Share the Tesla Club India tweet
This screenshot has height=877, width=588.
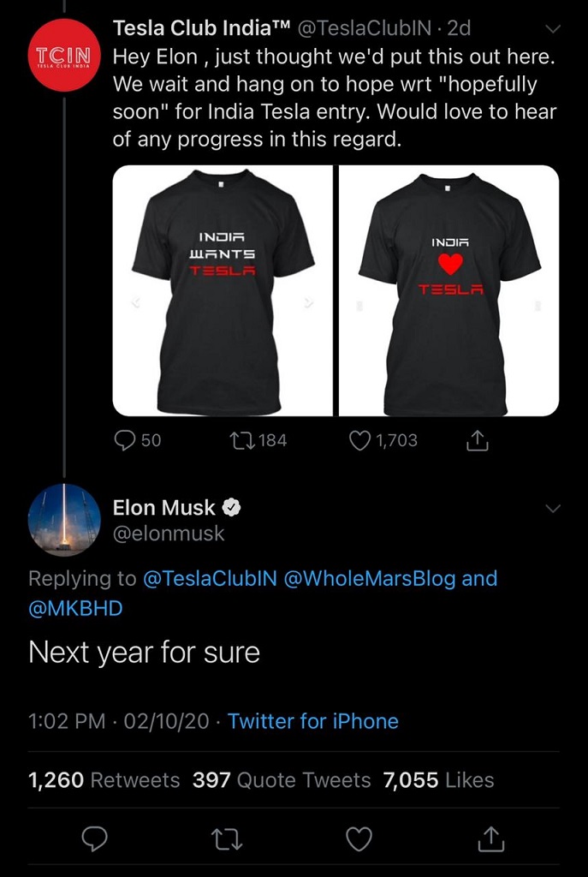477,441
